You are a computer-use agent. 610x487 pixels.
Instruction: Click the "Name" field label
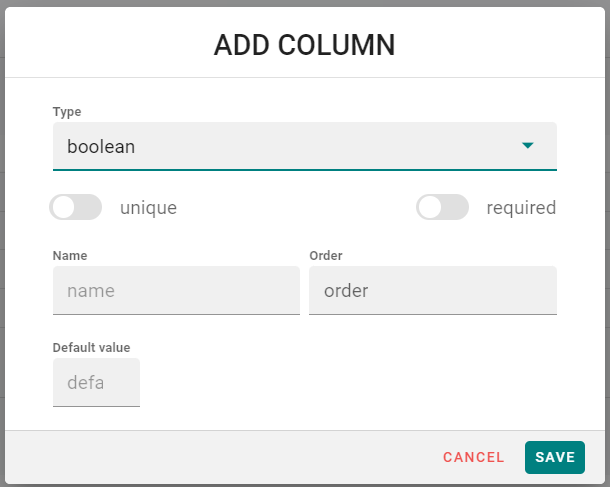click(70, 256)
